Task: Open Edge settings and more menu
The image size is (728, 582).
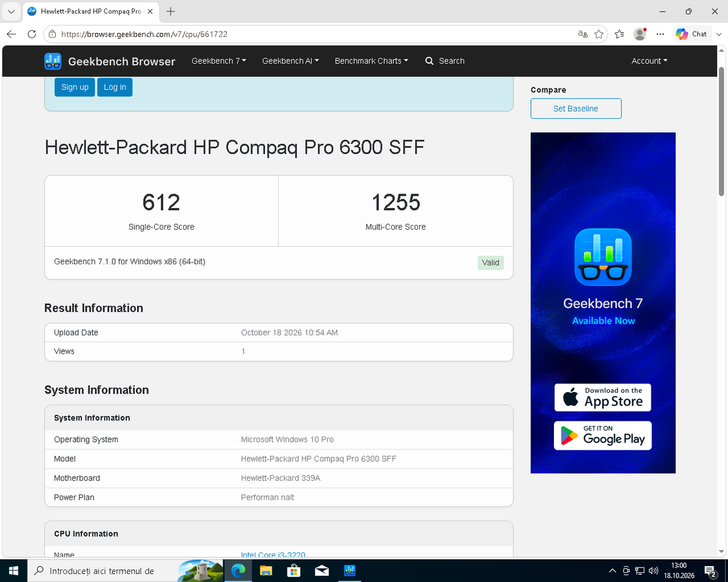Action: [x=660, y=35]
